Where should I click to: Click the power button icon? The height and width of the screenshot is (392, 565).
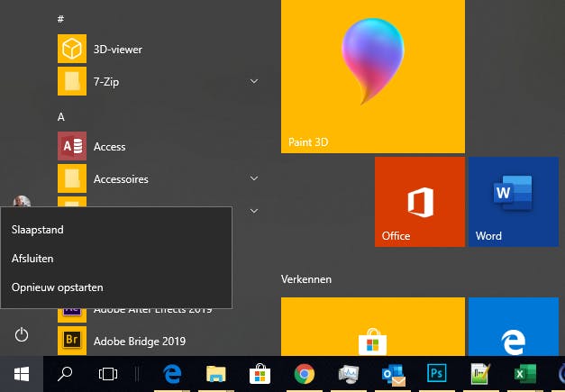[22, 334]
